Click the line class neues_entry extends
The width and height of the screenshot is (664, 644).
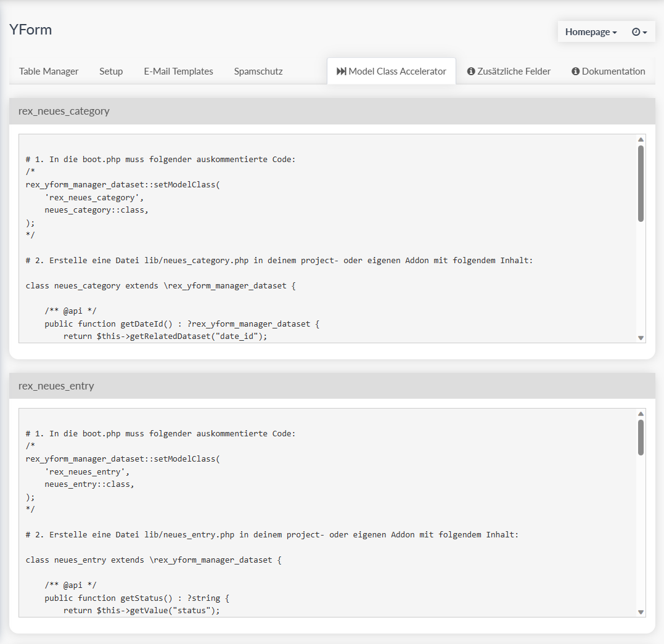tap(154, 560)
